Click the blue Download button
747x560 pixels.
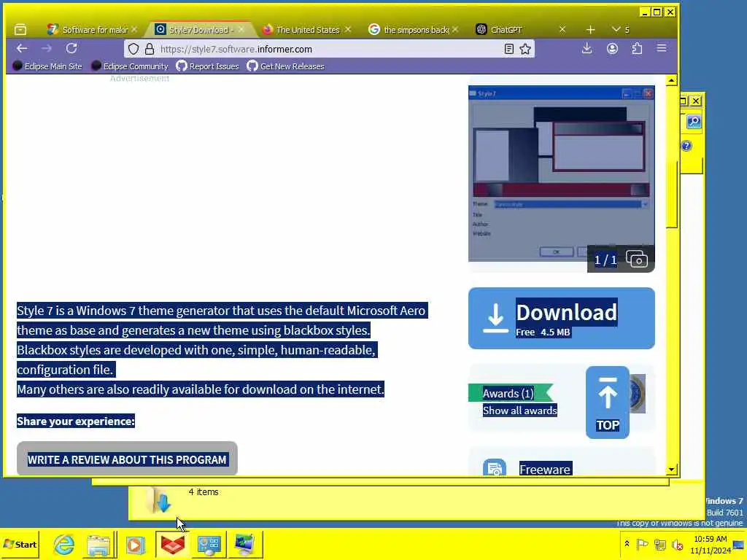(561, 318)
